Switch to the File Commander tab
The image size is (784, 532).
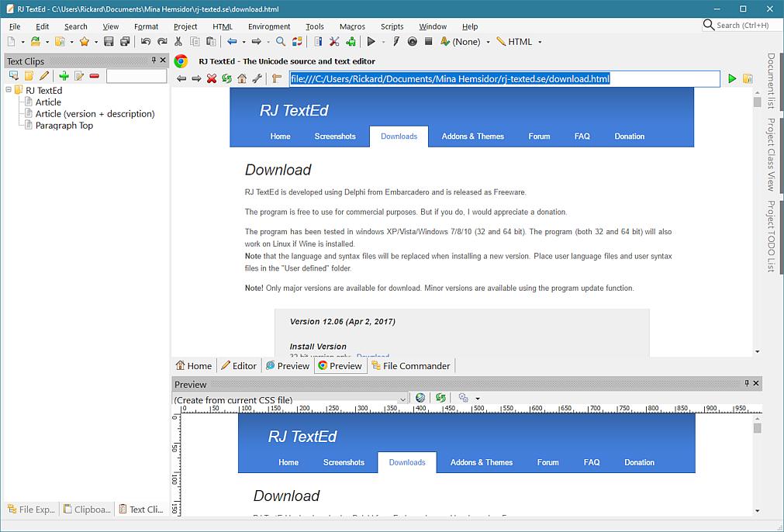pyautogui.click(x=411, y=365)
